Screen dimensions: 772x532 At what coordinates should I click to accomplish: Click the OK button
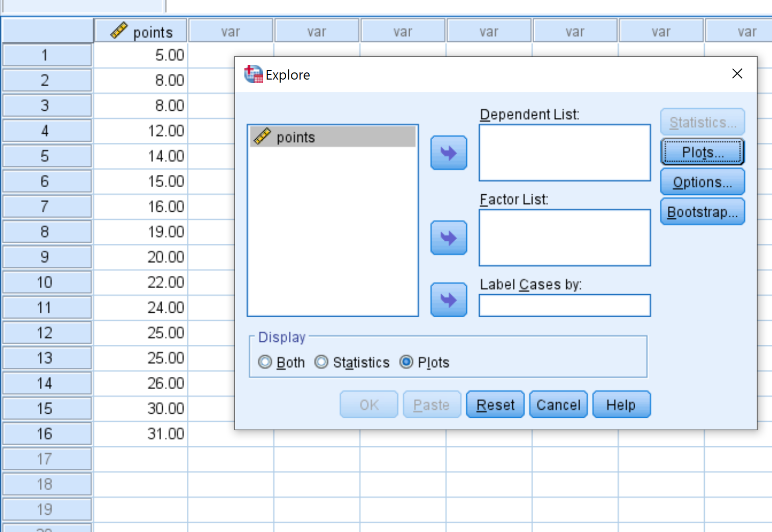pos(369,405)
